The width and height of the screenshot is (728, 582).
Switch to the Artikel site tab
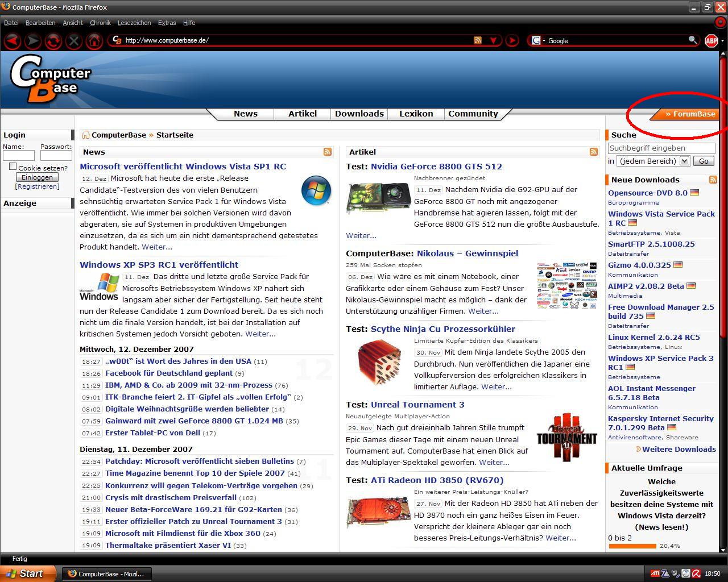303,114
